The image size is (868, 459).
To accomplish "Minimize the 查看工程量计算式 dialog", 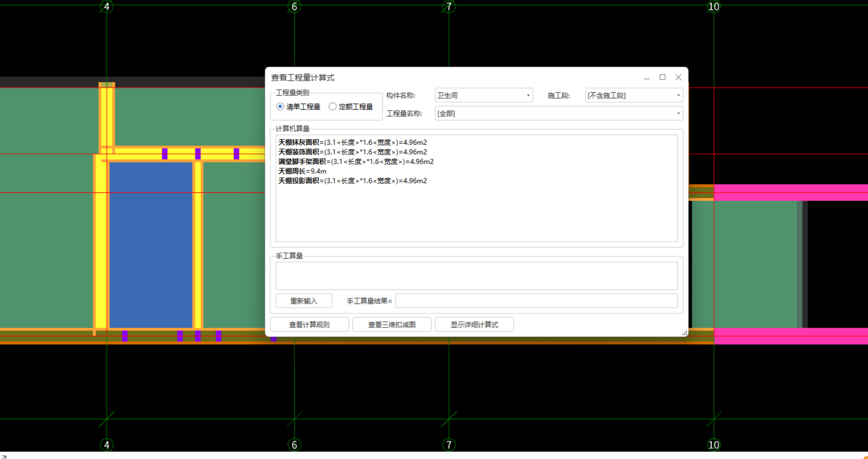I will click(647, 78).
